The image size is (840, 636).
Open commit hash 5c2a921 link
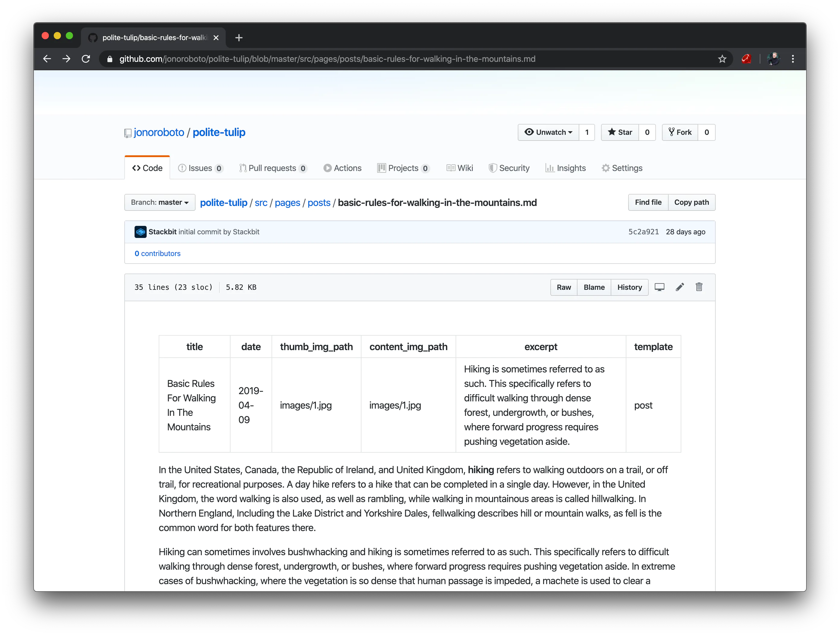[x=643, y=232]
